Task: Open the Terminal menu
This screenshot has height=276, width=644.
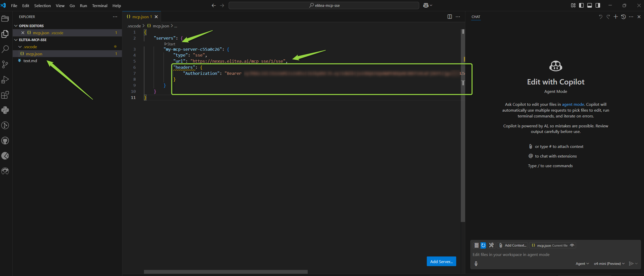Action: point(100,5)
